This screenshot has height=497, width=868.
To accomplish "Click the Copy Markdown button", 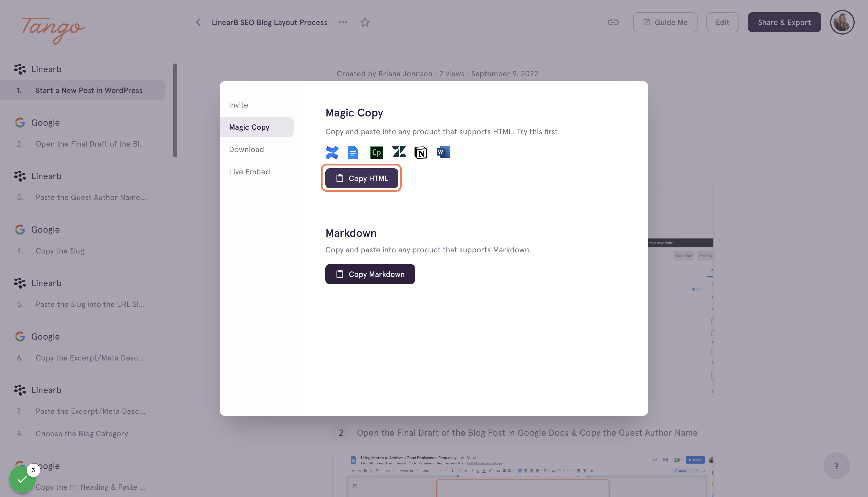I will click(x=370, y=274).
